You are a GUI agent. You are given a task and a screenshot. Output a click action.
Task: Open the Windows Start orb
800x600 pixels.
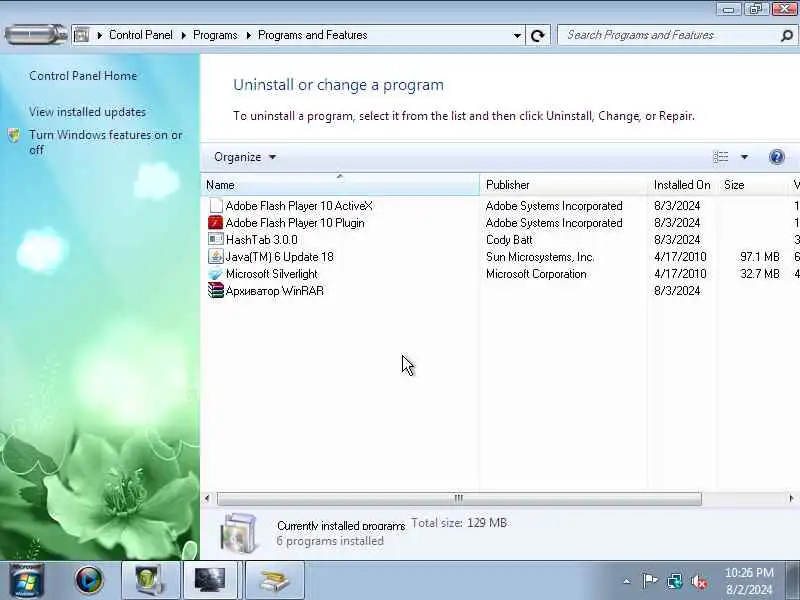[x=26, y=581]
